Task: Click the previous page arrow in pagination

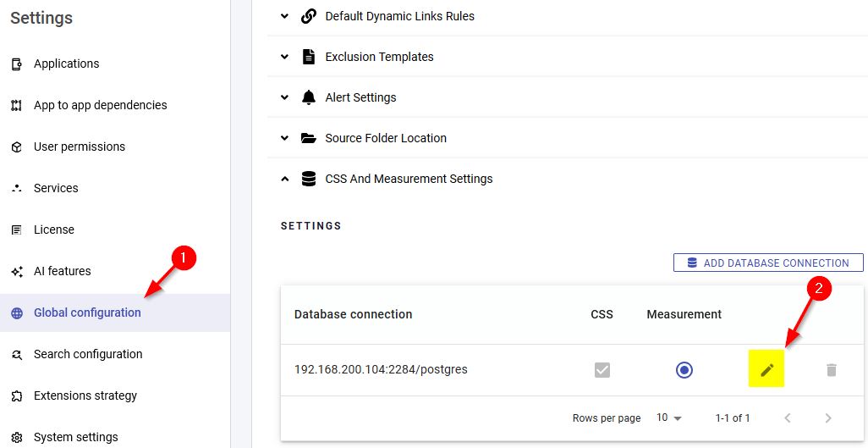Action: (x=788, y=418)
